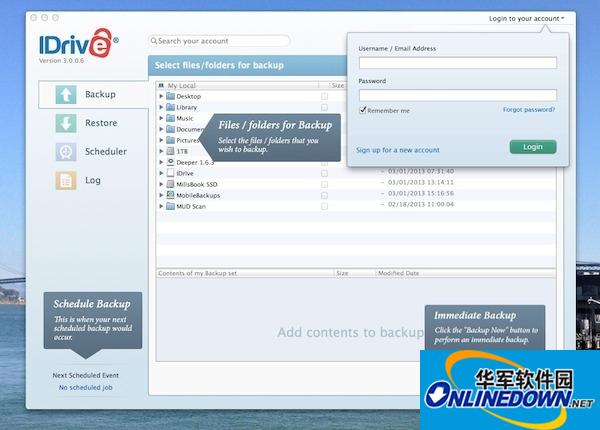The width and height of the screenshot is (600, 430).
Task: Select the Deeper 1.6.3 disk icon
Action: point(170,162)
